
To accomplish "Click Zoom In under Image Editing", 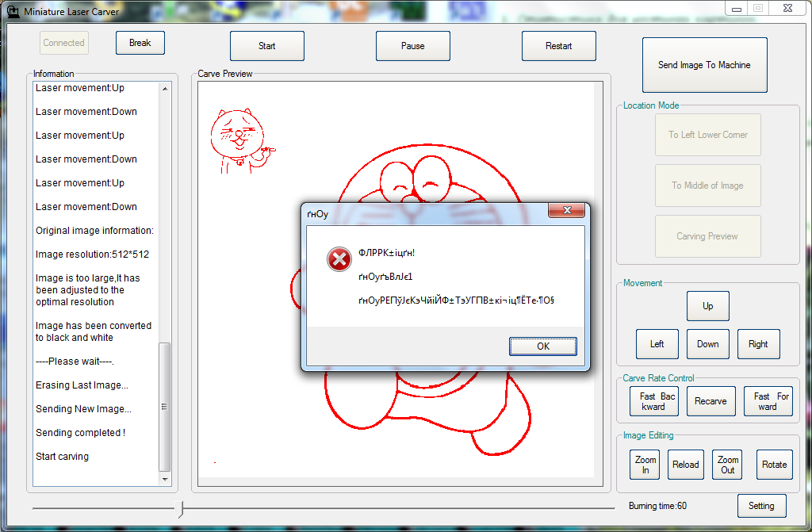I will point(645,465).
